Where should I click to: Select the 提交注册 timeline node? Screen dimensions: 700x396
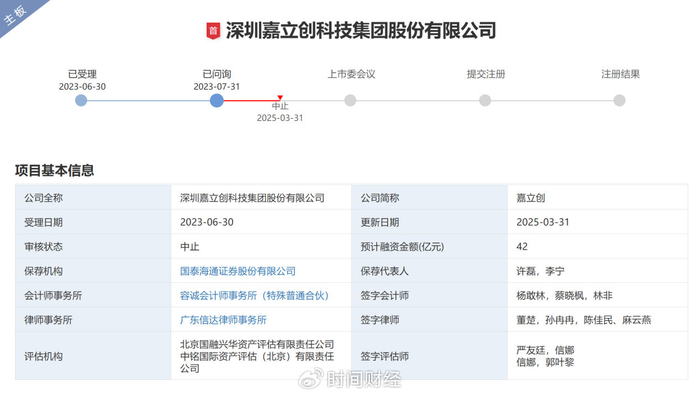tap(485, 100)
